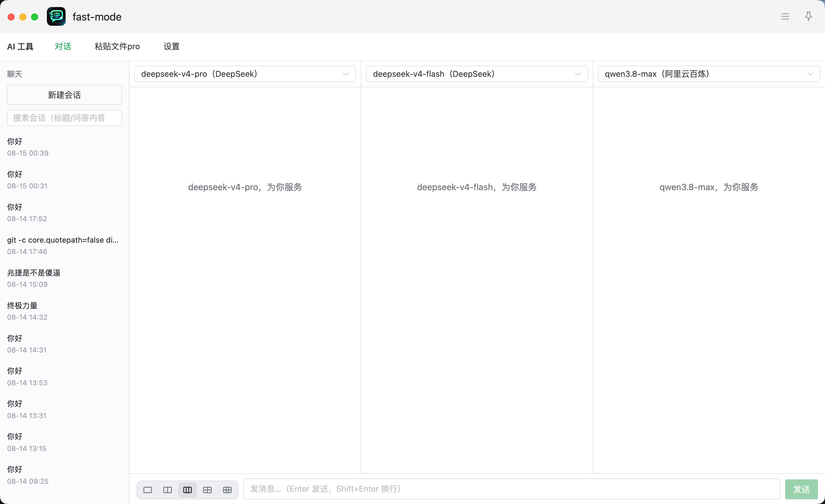This screenshot has width=825, height=504.
Task: Focus the 搜索会话 search field
Action: click(64, 118)
